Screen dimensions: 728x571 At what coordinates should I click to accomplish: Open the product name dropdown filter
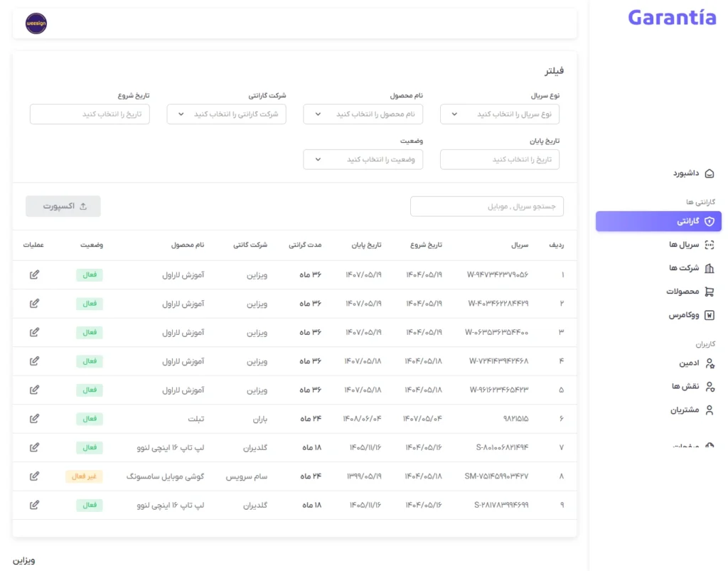363,114
